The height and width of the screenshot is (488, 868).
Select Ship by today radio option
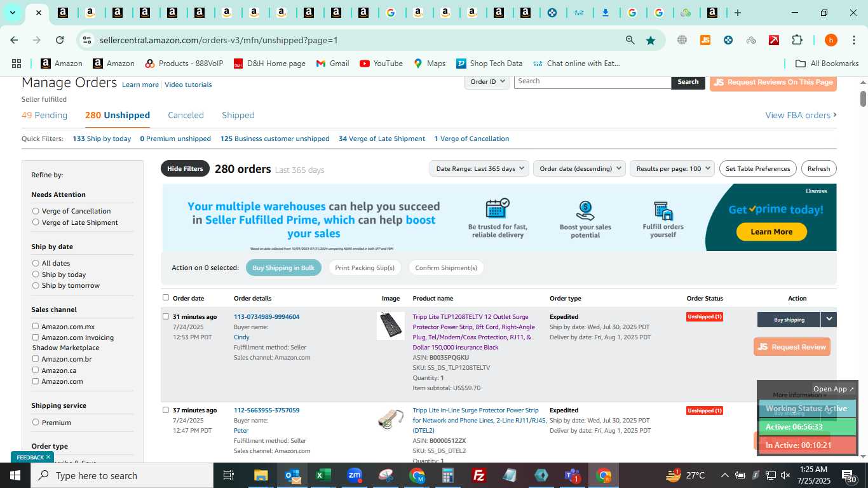36,274
